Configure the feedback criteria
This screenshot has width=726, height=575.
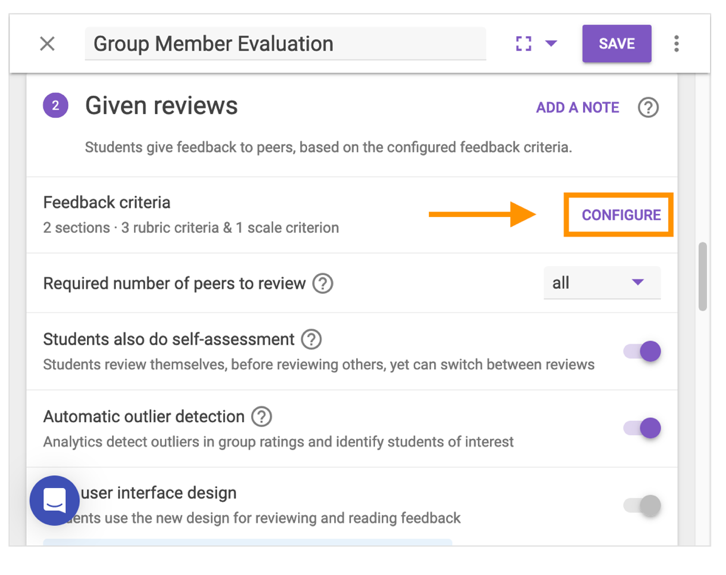pyautogui.click(x=620, y=215)
